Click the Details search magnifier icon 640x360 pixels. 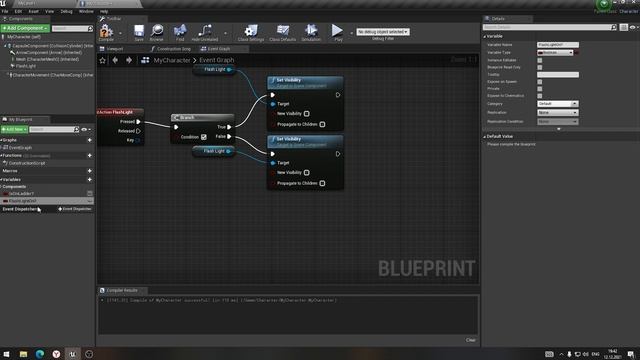coord(613,27)
